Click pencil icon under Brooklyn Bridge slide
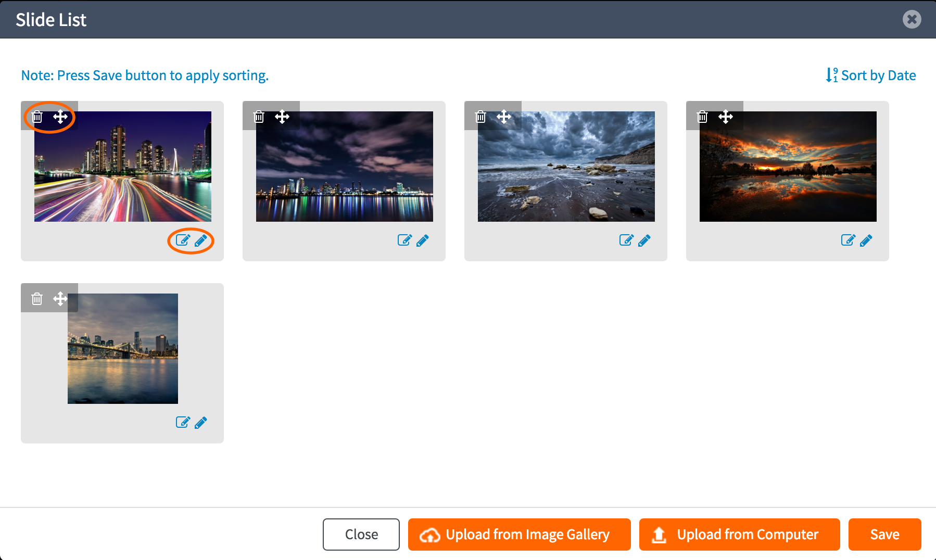 [x=201, y=423]
